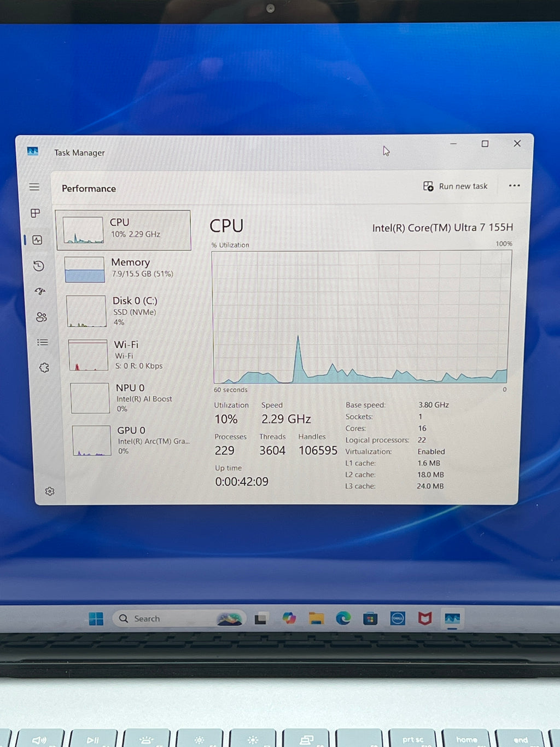Launch Copilot from the taskbar
The height and width of the screenshot is (747, 560).
pyautogui.click(x=289, y=618)
